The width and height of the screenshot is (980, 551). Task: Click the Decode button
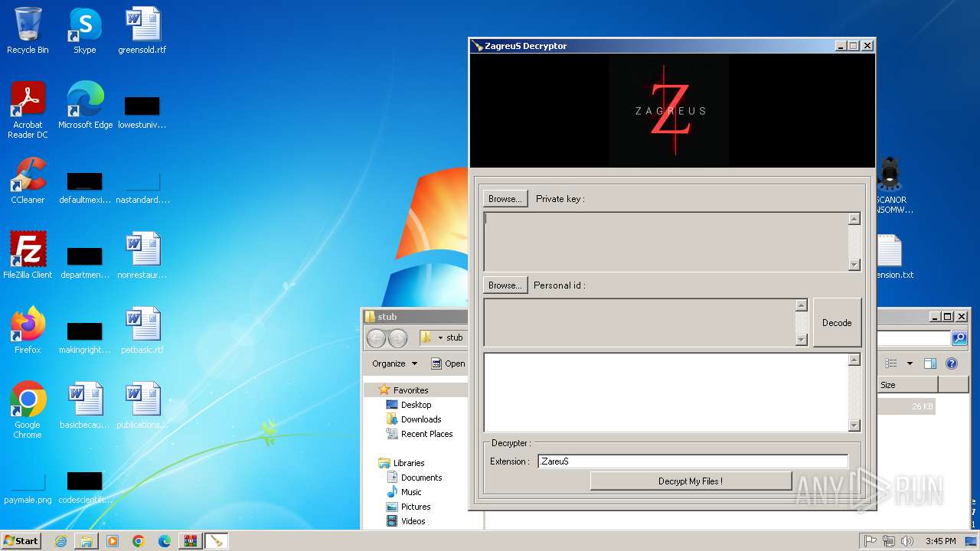[x=837, y=322]
